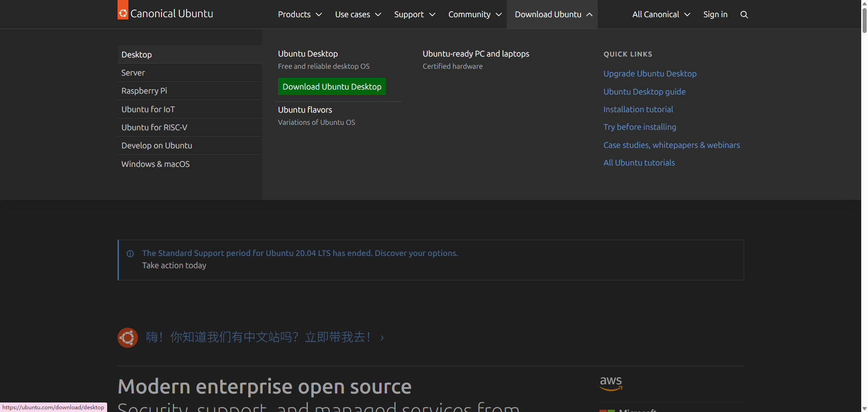This screenshot has width=868, height=412.
Task: Collapse the Download Ubuntu menu
Action: pyautogui.click(x=553, y=14)
